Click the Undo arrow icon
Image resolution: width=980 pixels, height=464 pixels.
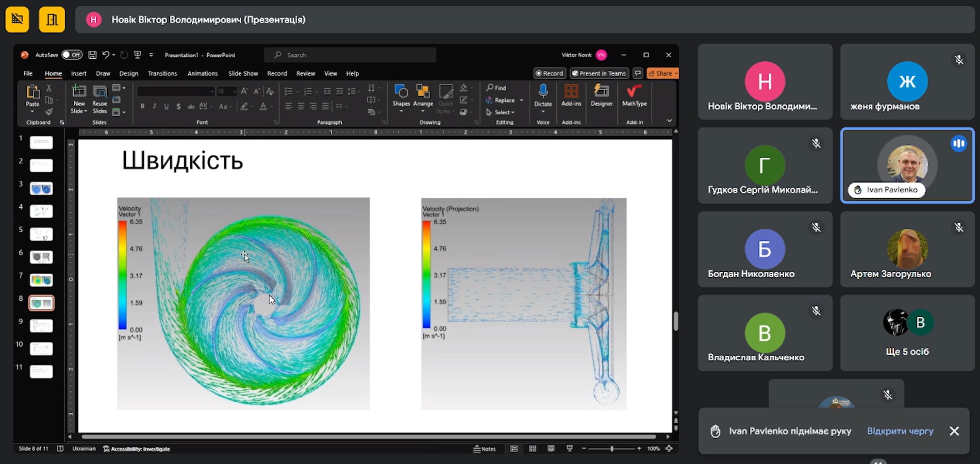tap(106, 55)
